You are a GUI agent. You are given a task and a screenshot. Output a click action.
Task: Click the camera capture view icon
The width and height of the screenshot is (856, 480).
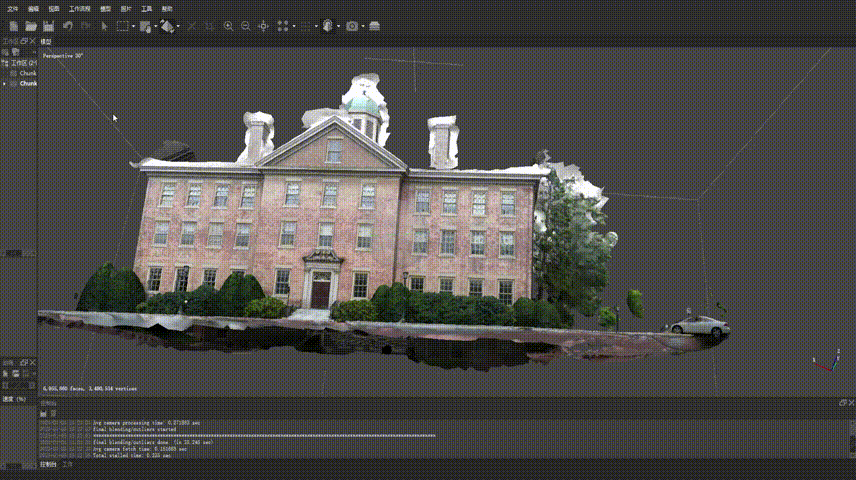point(352,25)
